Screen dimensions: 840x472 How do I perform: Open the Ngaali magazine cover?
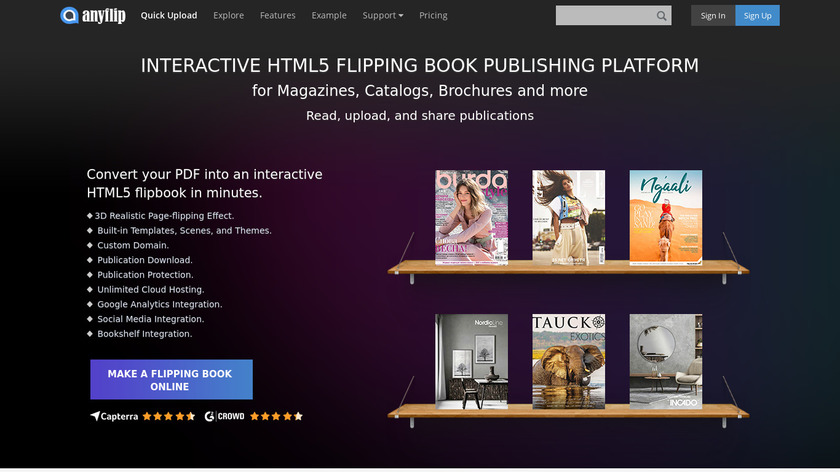666,218
